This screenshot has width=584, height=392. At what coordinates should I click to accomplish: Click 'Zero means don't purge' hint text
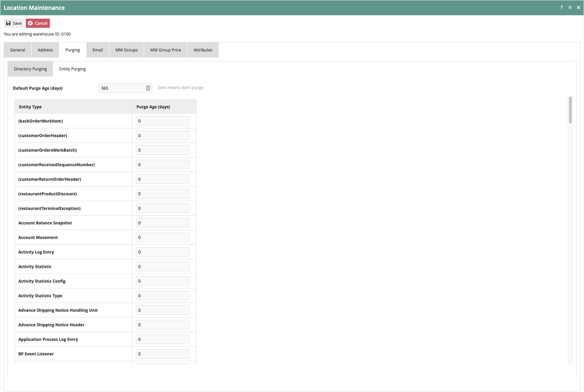click(x=181, y=88)
